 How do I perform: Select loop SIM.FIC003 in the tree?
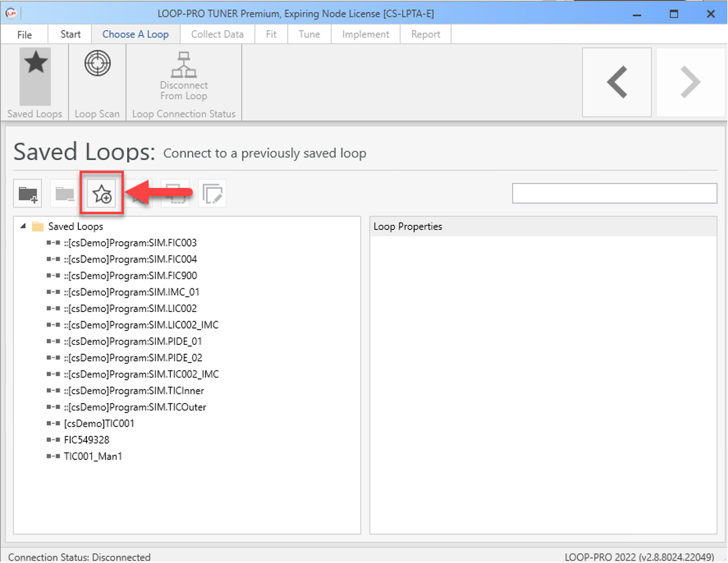click(x=130, y=243)
